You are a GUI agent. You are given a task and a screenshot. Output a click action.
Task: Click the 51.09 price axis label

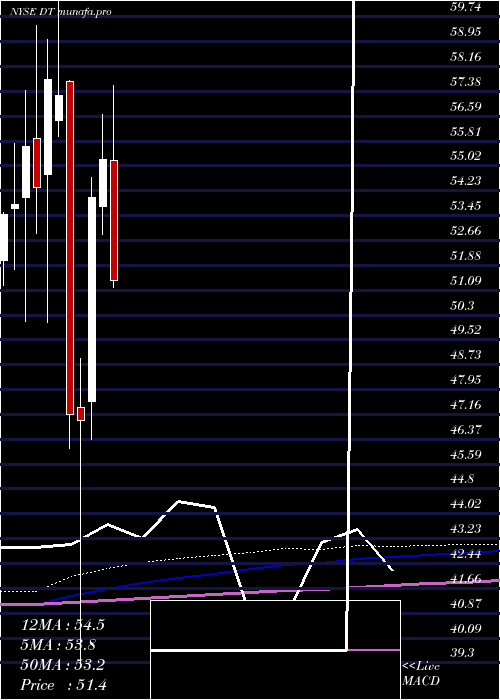(468, 280)
